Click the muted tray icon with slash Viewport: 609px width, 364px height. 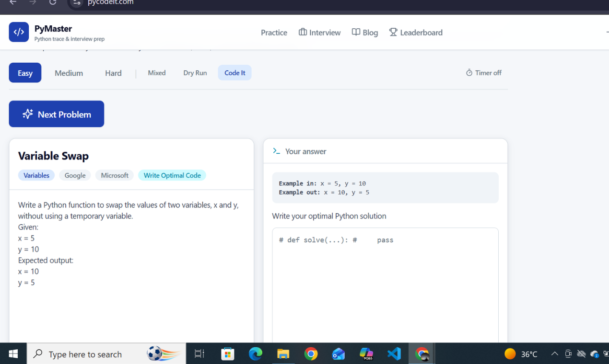point(581,354)
